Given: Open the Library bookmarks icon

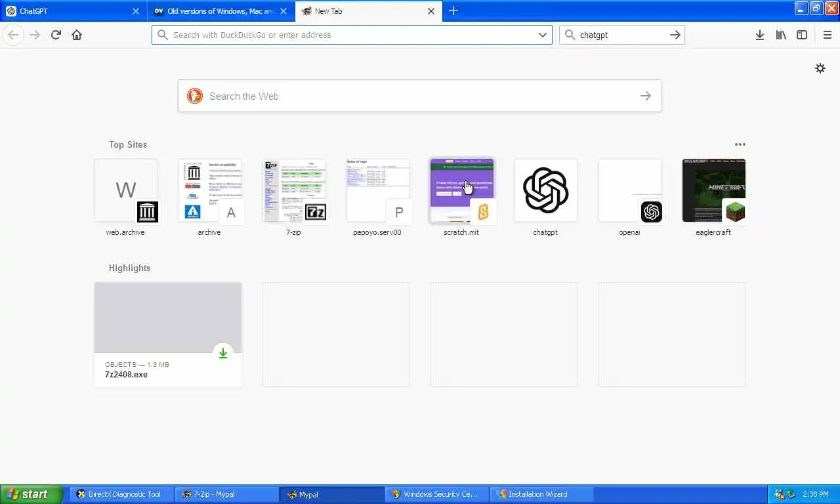Looking at the screenshot, I should pyautogui.click(x=780, y=35).
